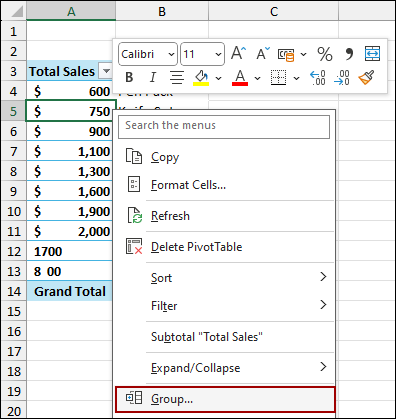This screenshot has height=419, width=396.
Task: Select row 5 header
Action: tap(13, 111)
